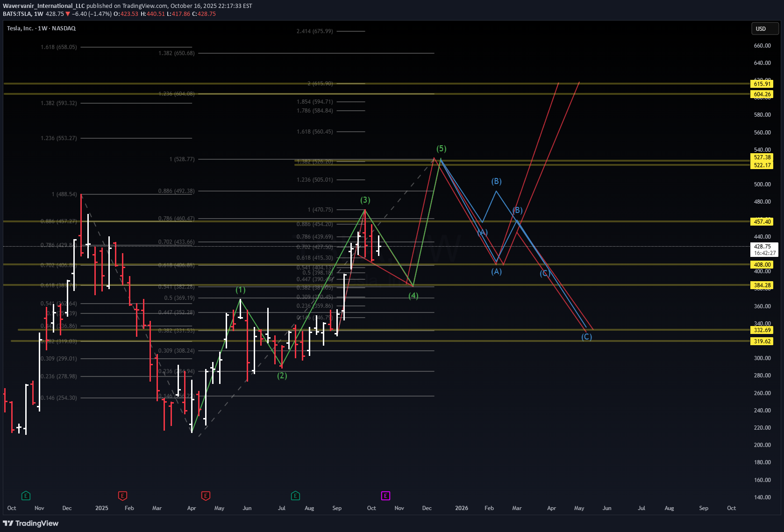Viewport: 784px width, 532px height.
Task: Click the Tesla, Inc. 1W NASDAQ chart title
Action: pyautogui.click(x=41, y=28)
